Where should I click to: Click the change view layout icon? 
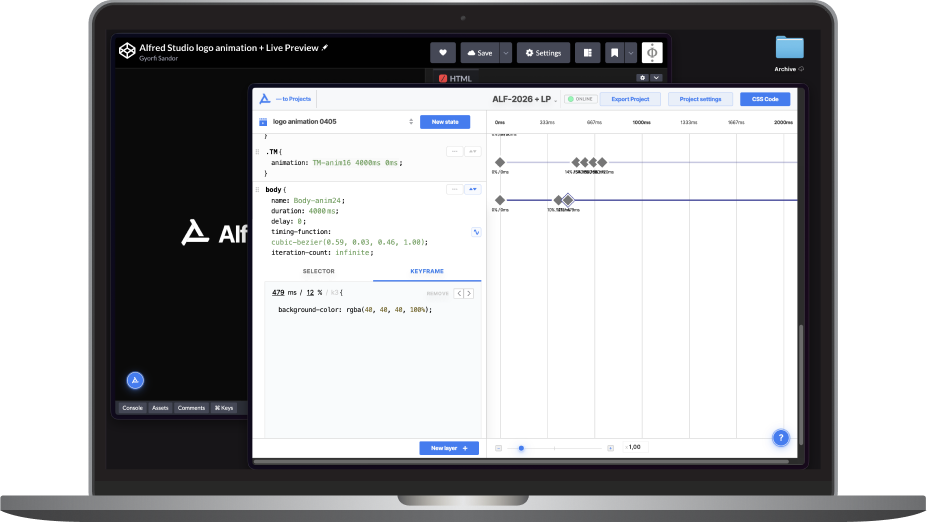588,53
